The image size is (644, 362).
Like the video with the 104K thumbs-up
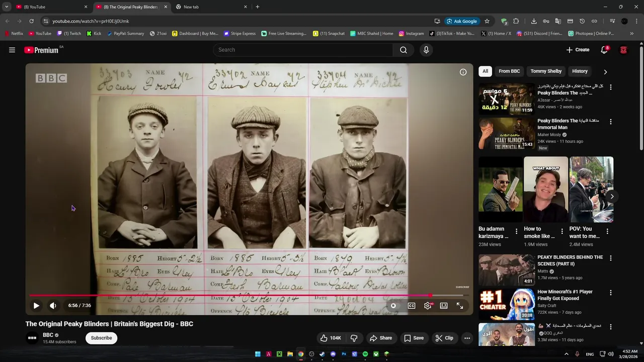(x=331, y=338)
